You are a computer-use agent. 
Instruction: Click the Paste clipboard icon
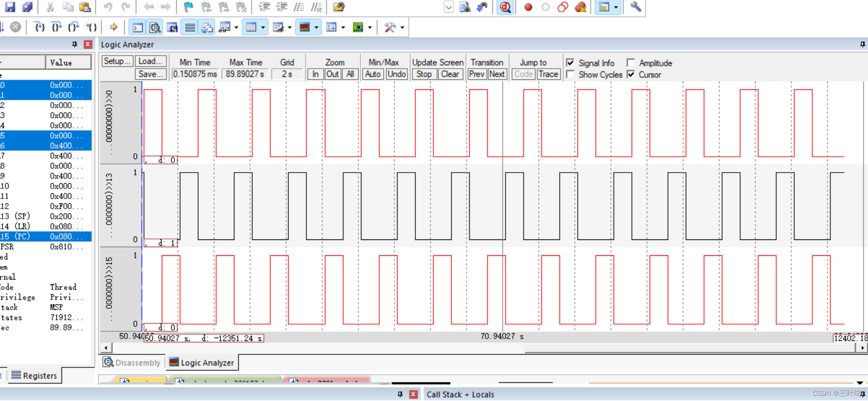pyautogui.click(x=85, y=7)
